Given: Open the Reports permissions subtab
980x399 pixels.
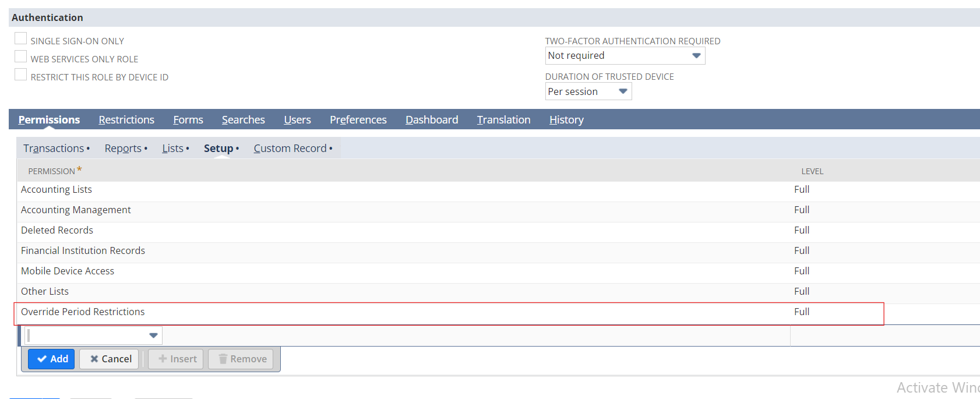Looking at the screenshot, I should pyautogui.click(x=123, y=149).
